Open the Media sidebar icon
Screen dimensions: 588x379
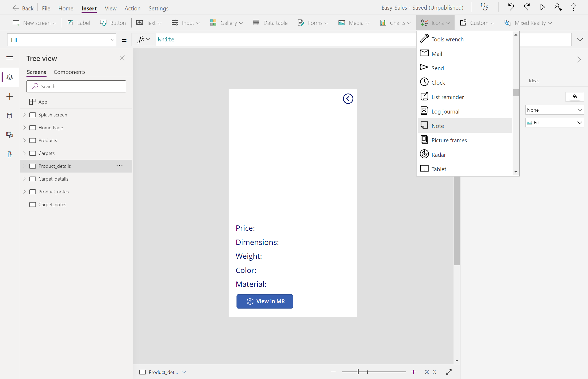pyautogui.click(x=10, y=135)
